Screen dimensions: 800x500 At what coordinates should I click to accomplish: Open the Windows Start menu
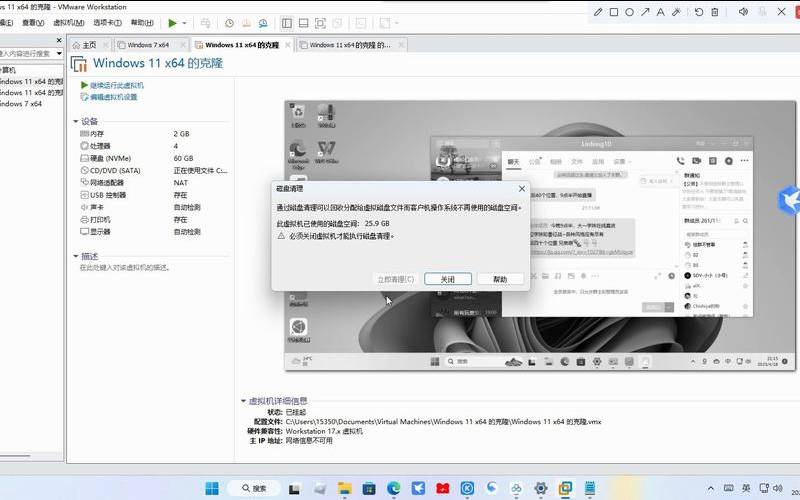pyautogui.click(x=212, y=488)
